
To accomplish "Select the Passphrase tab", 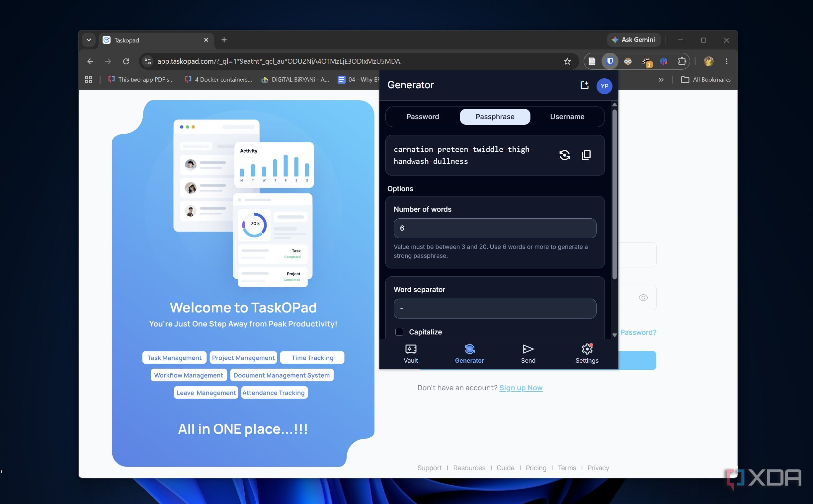I will (495, 117).
